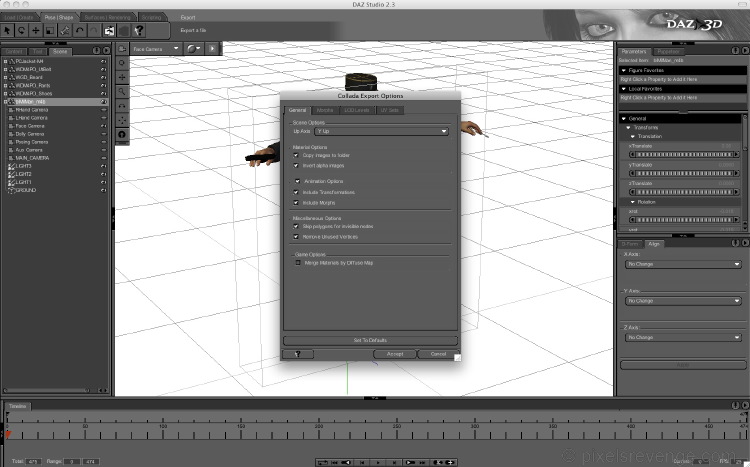
Task: Click the viewport frame/aim dotted icon
Action: click(x=122, y=121)
